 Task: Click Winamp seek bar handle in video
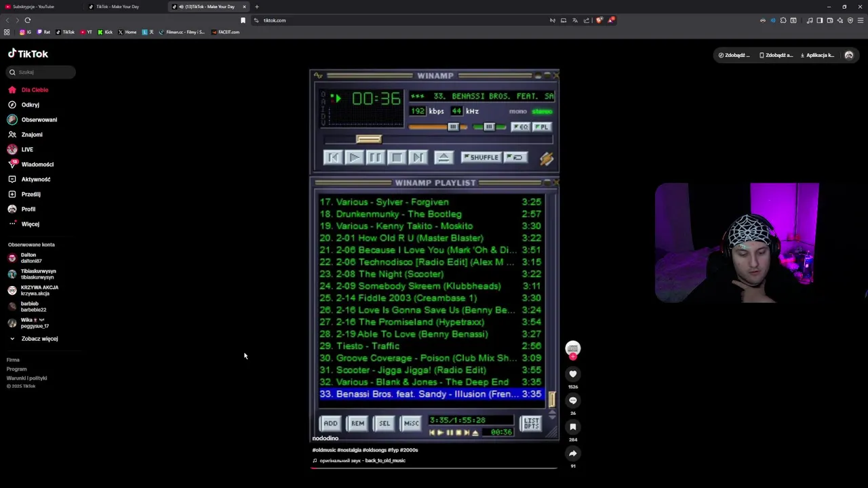pos(369,140)
